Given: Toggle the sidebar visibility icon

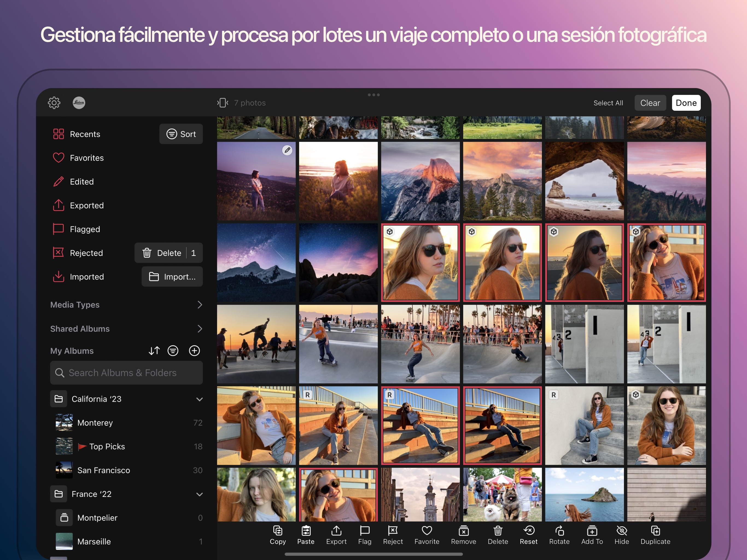Looking at the screenshot, I should coord(223,103).
